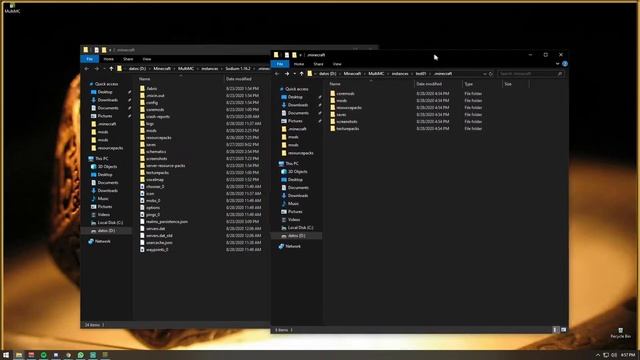
Task: Select the MultiMC desktop shortcut
Action: [12, 8]
